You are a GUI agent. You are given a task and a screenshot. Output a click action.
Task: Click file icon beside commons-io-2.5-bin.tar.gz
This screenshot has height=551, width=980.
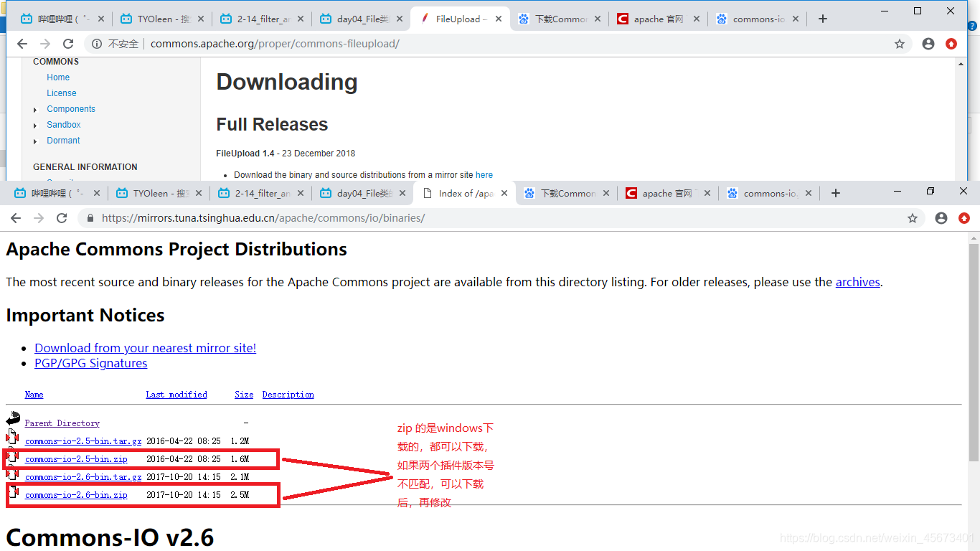(12, 437)
